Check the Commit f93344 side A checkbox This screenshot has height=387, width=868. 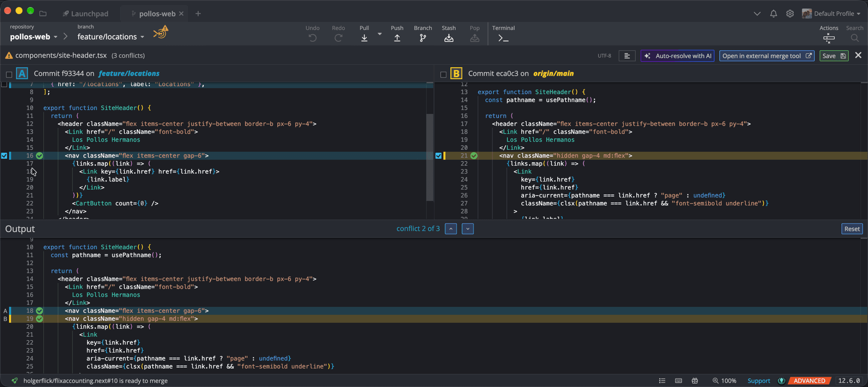pos(9,74)
